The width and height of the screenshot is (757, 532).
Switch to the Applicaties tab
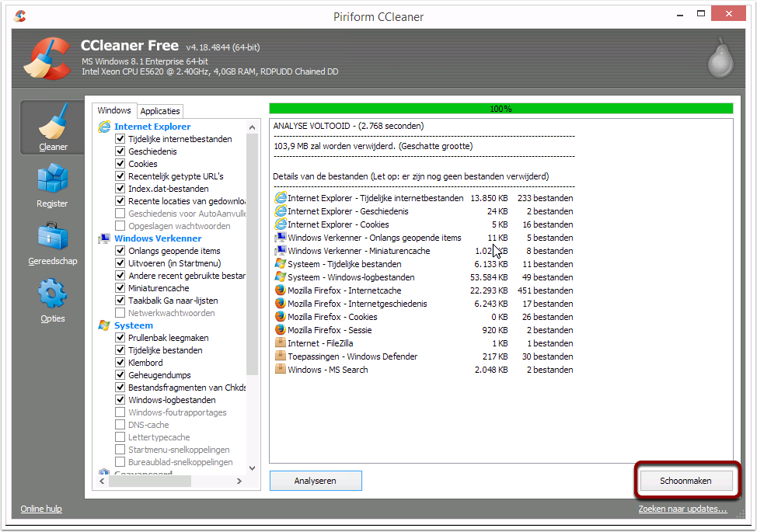(160, 111)
